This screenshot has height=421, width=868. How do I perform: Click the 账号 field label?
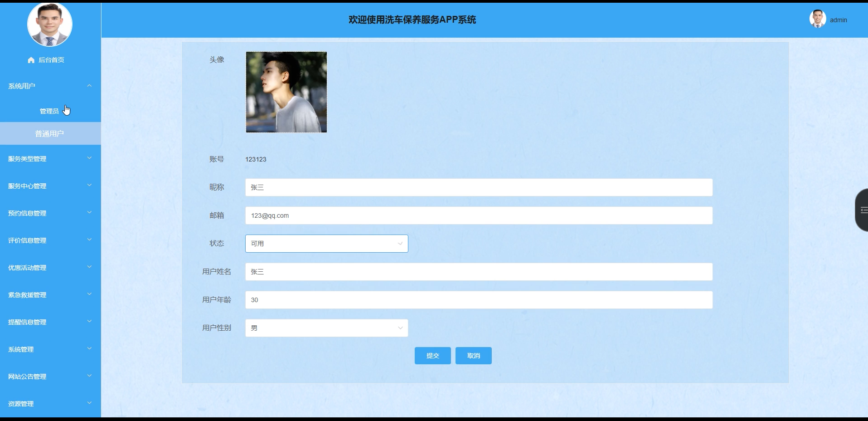[217, 159]
